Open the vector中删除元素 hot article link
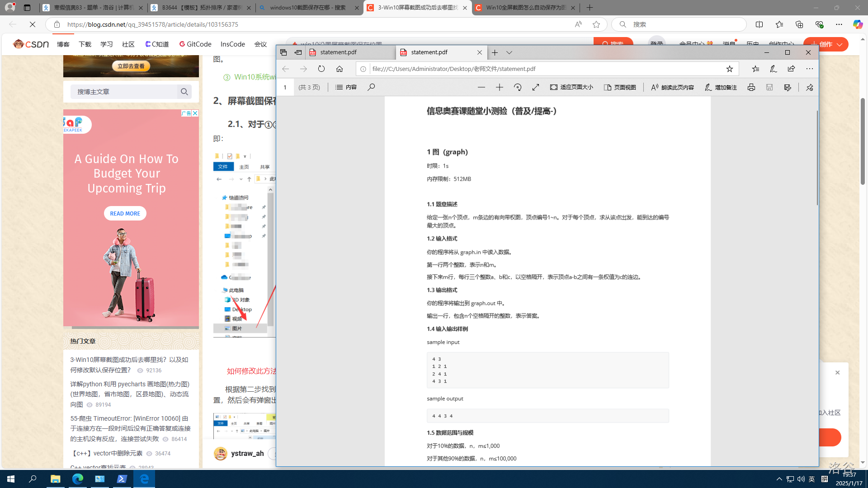Viewport: 868px width, 488px height. (x=107, y=453)
